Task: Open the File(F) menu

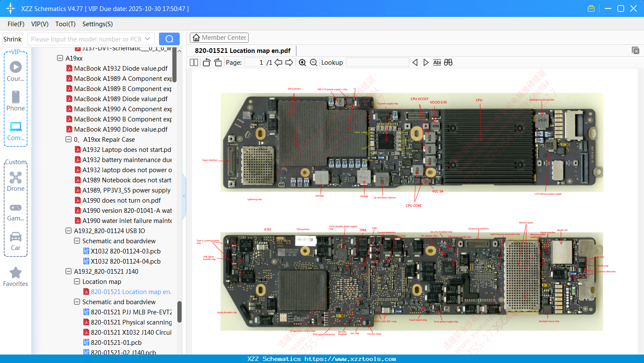Action: (x=16, y=24)
